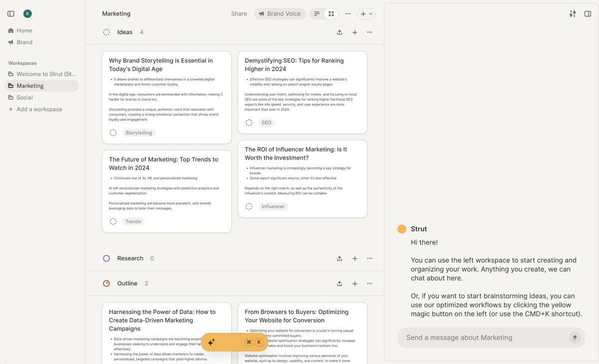Click status circle on Trends card
This screenshot has width=599, height=364.
pos(113,221)
